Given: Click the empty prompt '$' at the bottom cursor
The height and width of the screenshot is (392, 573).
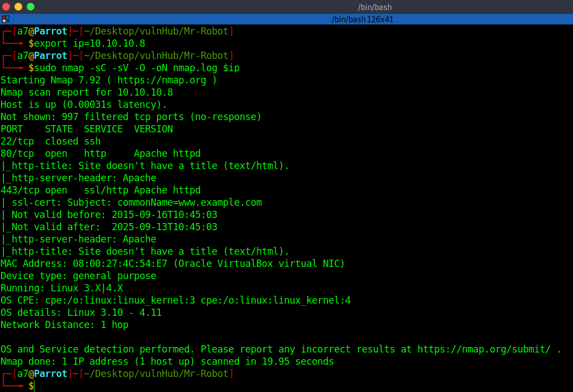Looking at the screenshot, I should tap(32, 385).
